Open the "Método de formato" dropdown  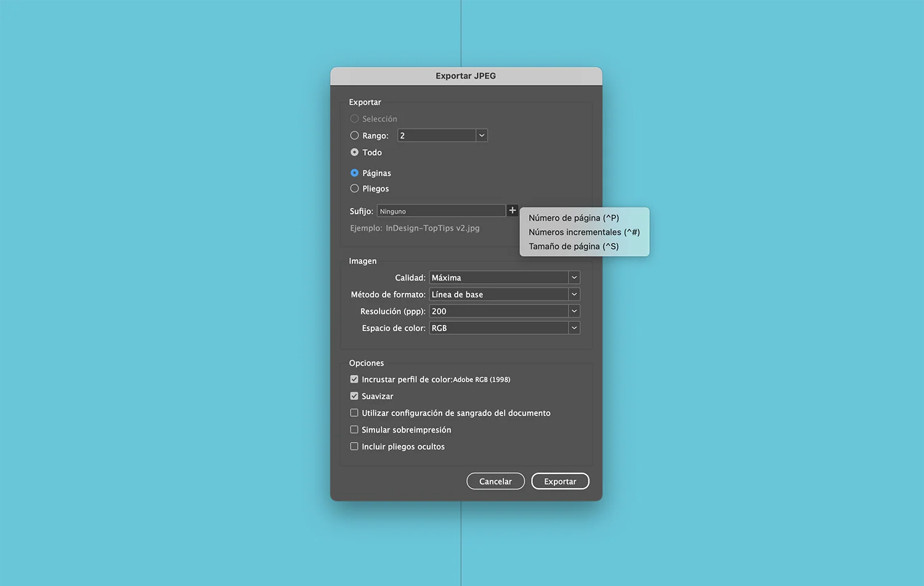click(x=573, y=294)
